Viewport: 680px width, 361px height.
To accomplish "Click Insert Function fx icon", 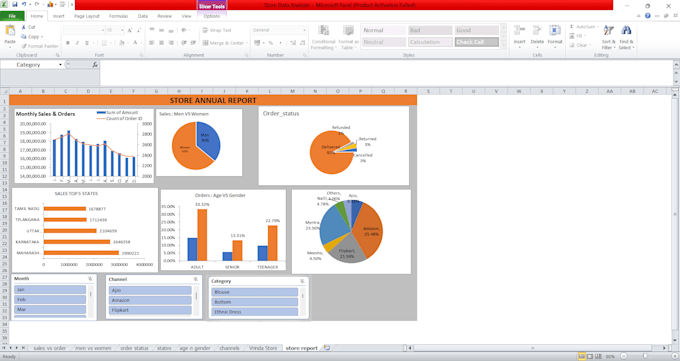I will point(95,65).
